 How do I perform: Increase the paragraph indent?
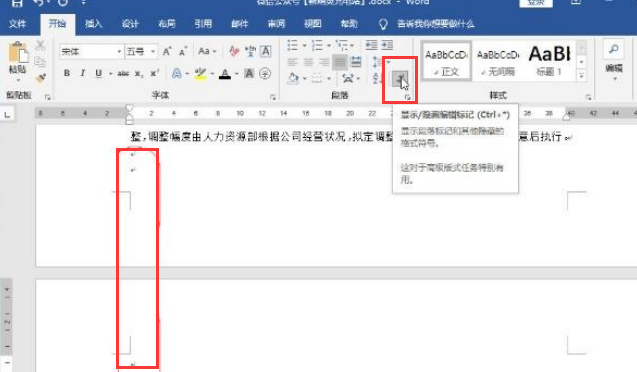click(x=387, y=45)
